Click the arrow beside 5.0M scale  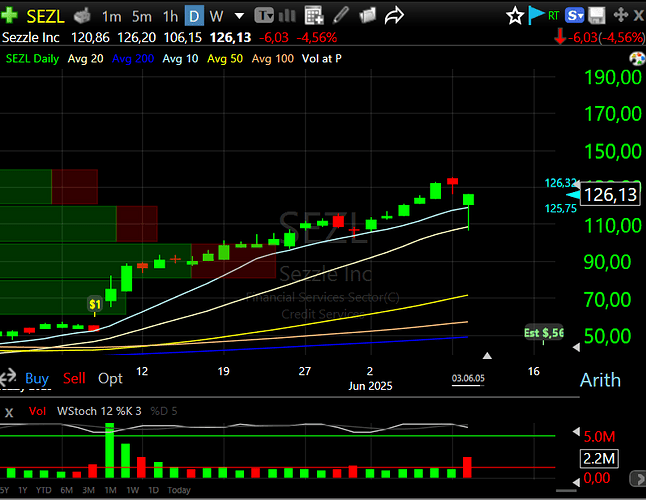(576, 432)
